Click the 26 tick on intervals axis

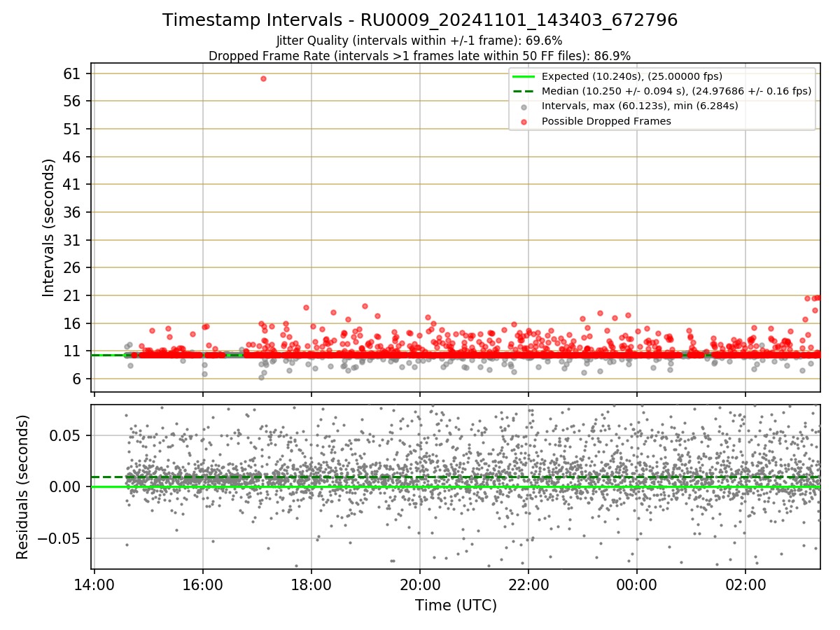[x=73, y=267]
